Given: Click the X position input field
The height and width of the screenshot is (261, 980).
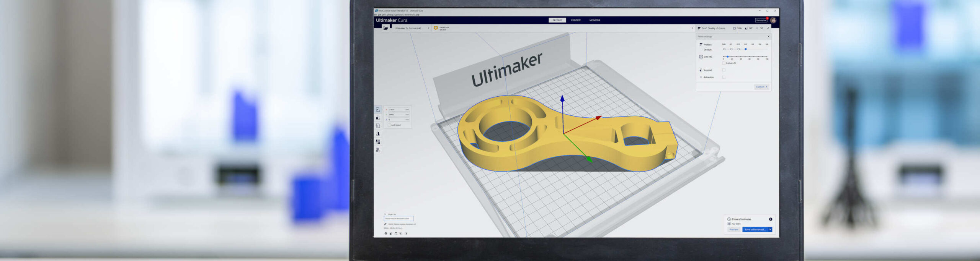Looking at the screenshot, I should click(x=399, y=110).
